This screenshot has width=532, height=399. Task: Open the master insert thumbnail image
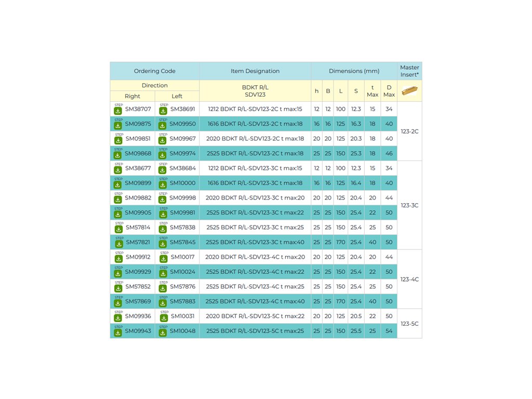(x=409, y=91)
